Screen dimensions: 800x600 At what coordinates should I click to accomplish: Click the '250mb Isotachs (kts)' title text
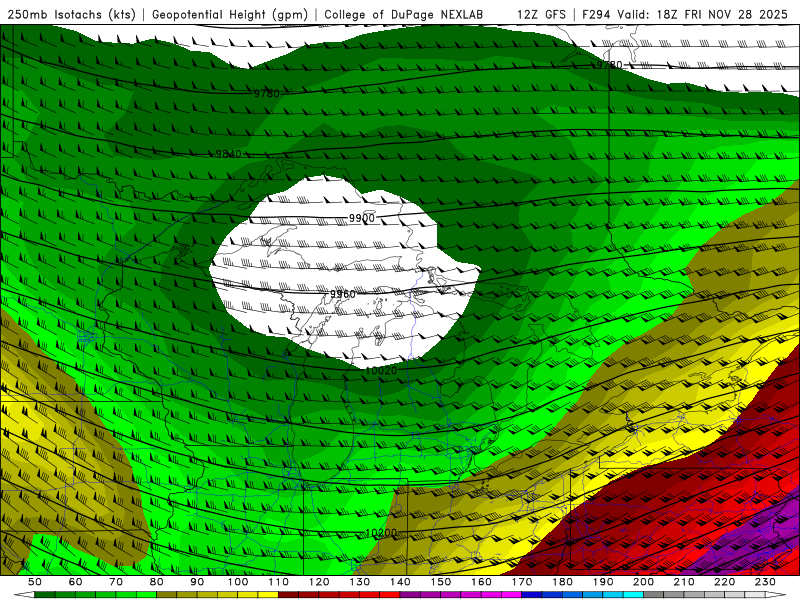point(72,15)
